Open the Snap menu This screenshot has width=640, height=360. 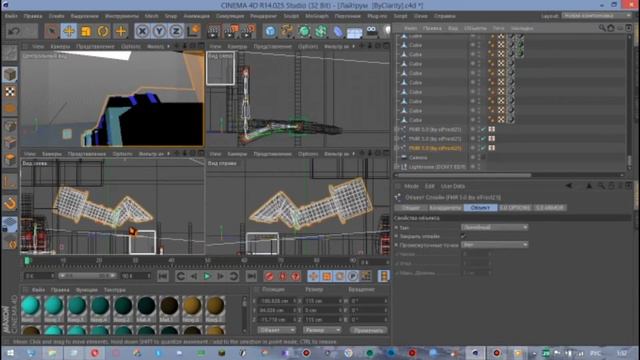(171, 16)
